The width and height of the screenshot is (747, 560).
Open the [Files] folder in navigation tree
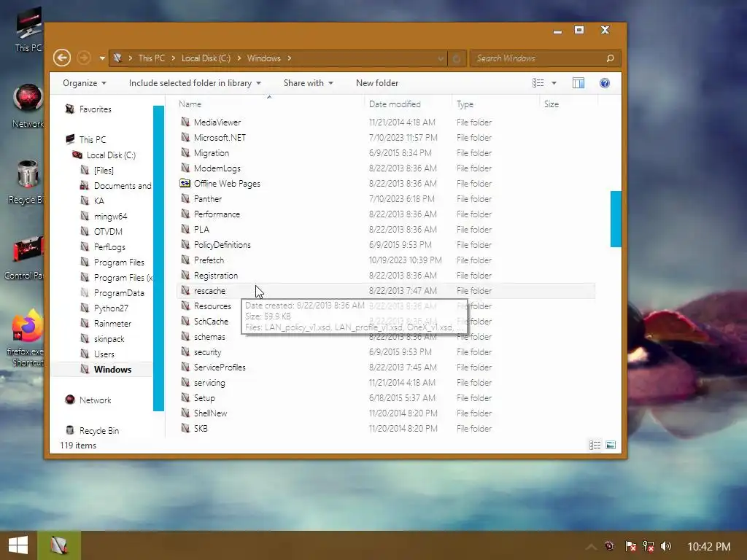pos(104,171)
